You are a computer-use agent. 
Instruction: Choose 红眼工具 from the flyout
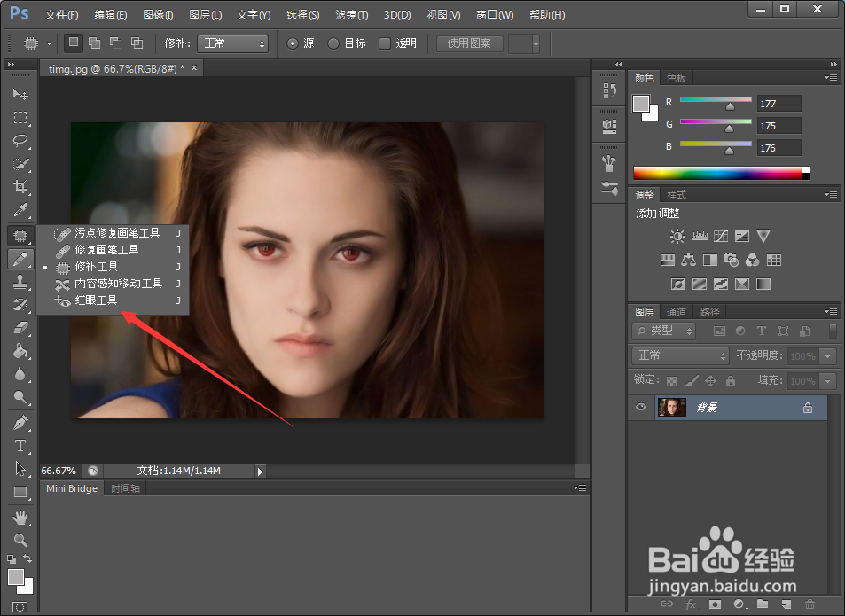pos(113,300)
